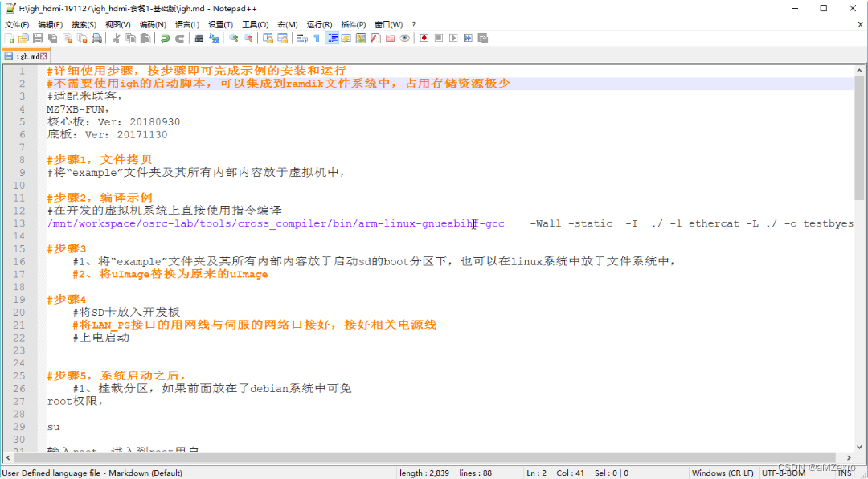Undo the last edit with the green arrow

[x=165, y=39]
